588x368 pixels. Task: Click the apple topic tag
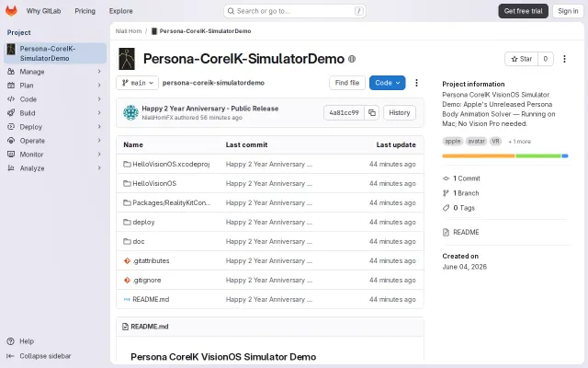point(453,141)
